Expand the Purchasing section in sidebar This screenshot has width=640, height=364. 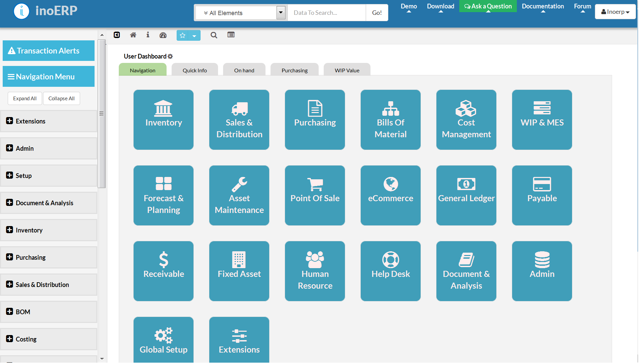(x=31, y=257)
